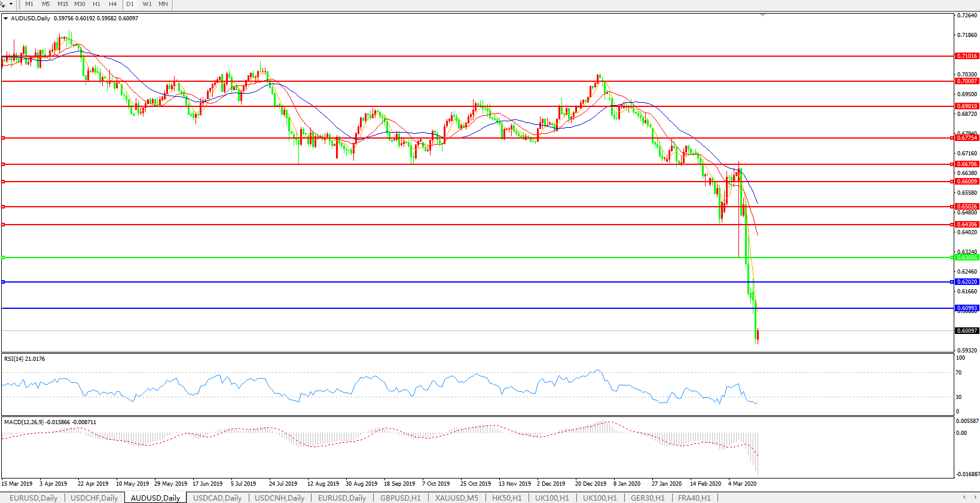Expand the AUDUSD,Daily chart title triangle
The width and height of the screenshot is (980, 503).
(x=6, y=19)
